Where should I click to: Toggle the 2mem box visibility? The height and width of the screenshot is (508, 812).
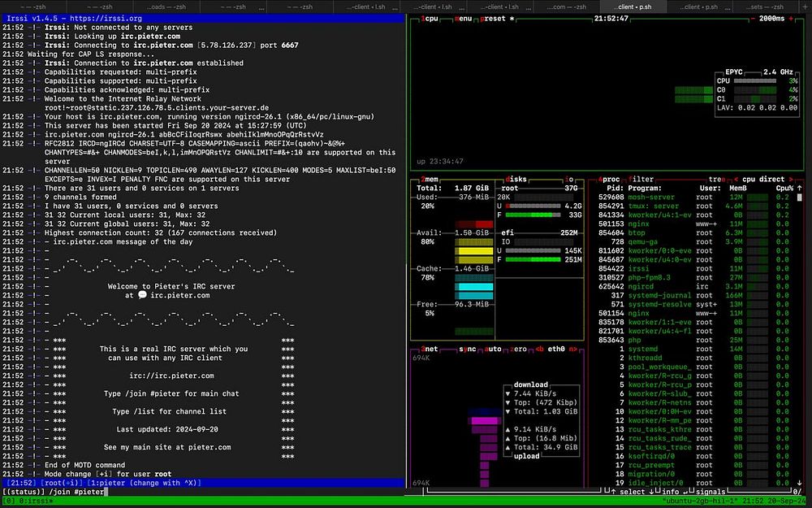coord(429,179)
